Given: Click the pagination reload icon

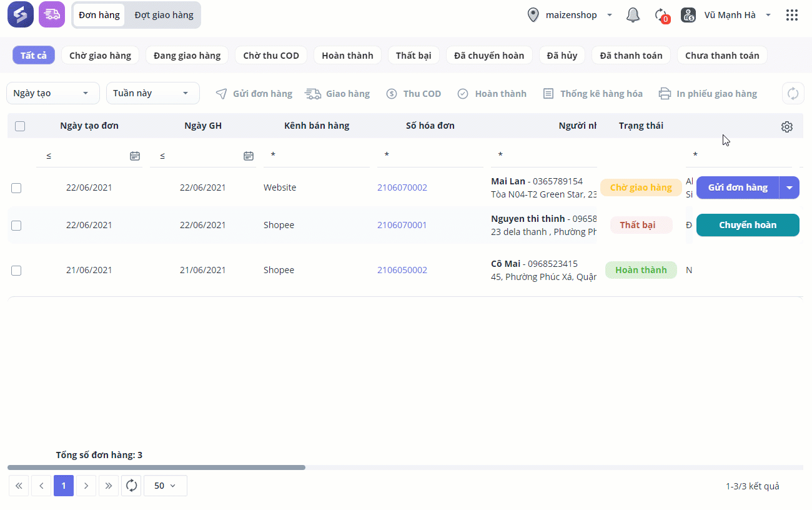Looking at the screenshot, I should (132, 486).
